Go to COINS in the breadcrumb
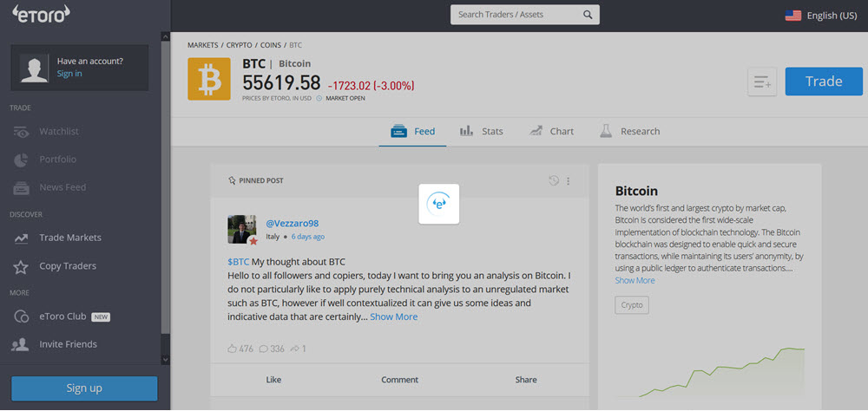The image size is (868, 411). coord(271,45)
